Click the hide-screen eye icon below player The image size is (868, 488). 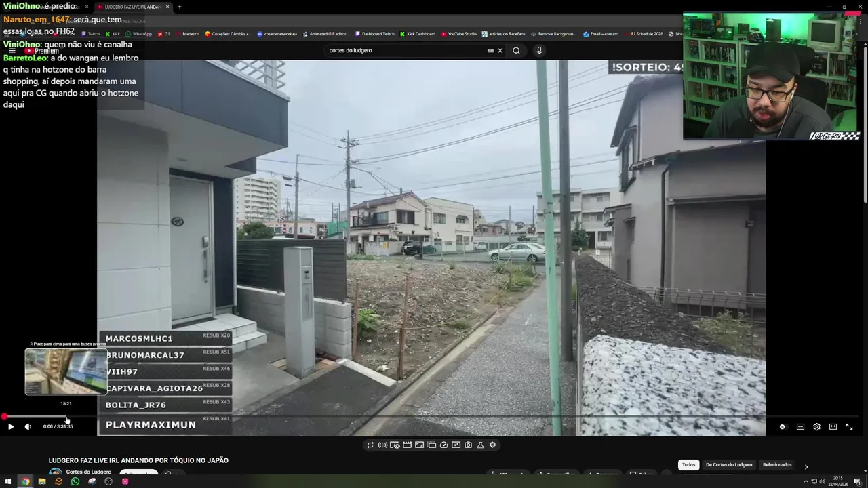[x=395, y=445]
